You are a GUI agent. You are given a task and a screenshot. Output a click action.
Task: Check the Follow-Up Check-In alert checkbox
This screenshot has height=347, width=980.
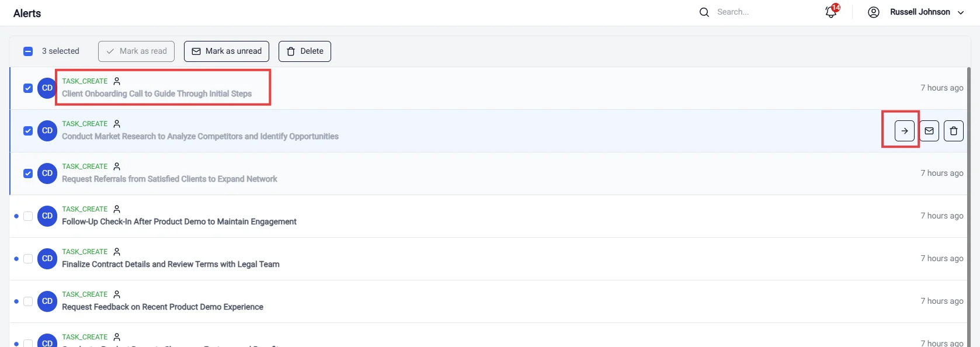28,216
